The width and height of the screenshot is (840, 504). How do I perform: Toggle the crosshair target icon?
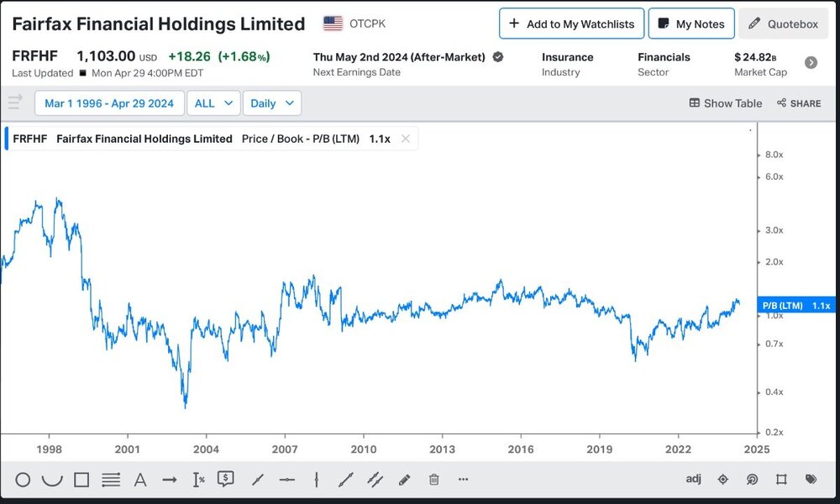point(722,480)
